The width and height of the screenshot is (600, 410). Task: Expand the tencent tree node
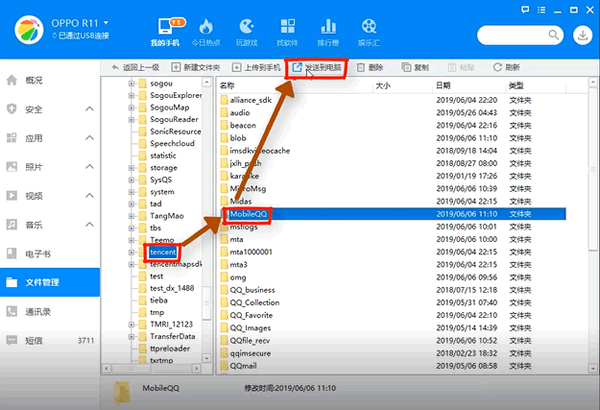(x=131, y=252)
